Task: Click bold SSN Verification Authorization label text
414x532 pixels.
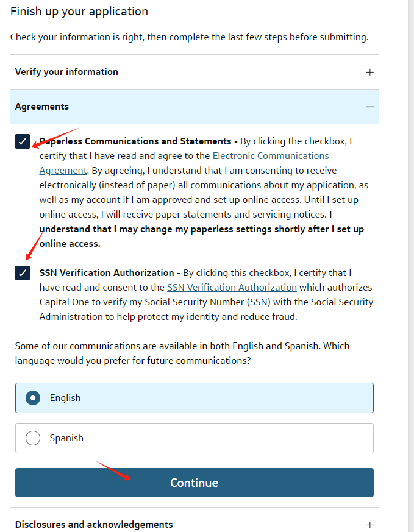Action: coord(107,273)
